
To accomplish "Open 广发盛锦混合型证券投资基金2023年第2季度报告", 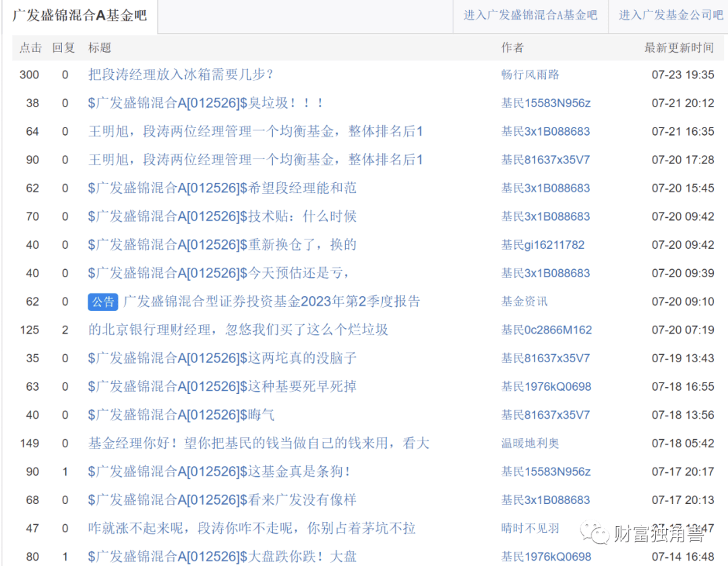I will pos(272,302).
